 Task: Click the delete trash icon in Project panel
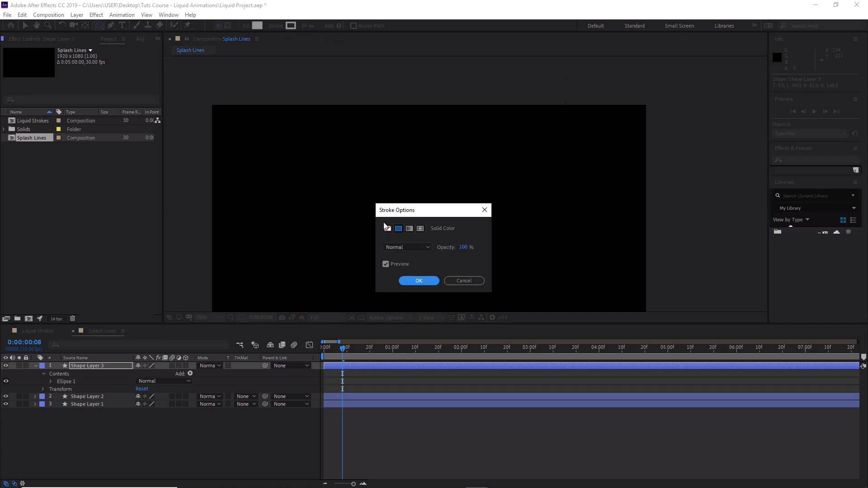pyautogui.click(x=72, y=319)
